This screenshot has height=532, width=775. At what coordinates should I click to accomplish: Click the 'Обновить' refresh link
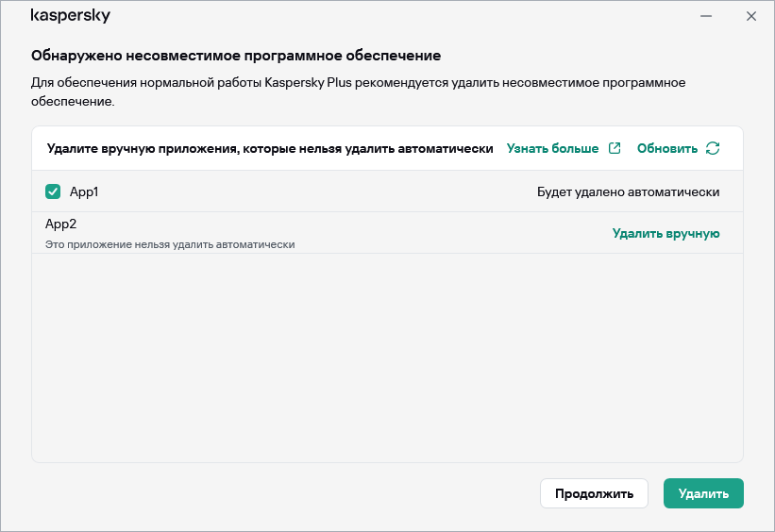tap(667, 148)
